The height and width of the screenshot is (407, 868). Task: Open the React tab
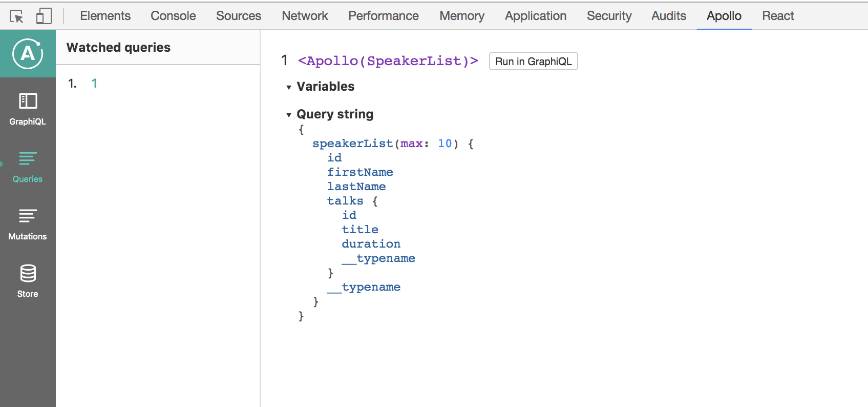click(x=778, y=16)
